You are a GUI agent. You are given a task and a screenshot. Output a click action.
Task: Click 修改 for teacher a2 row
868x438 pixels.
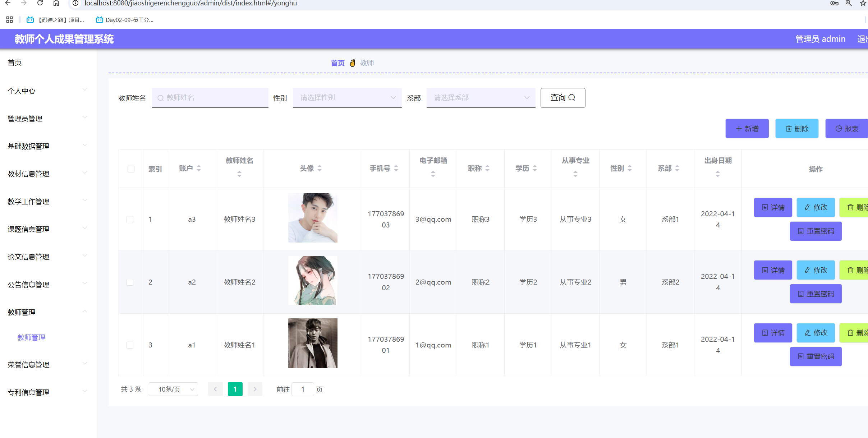point(816,270)
